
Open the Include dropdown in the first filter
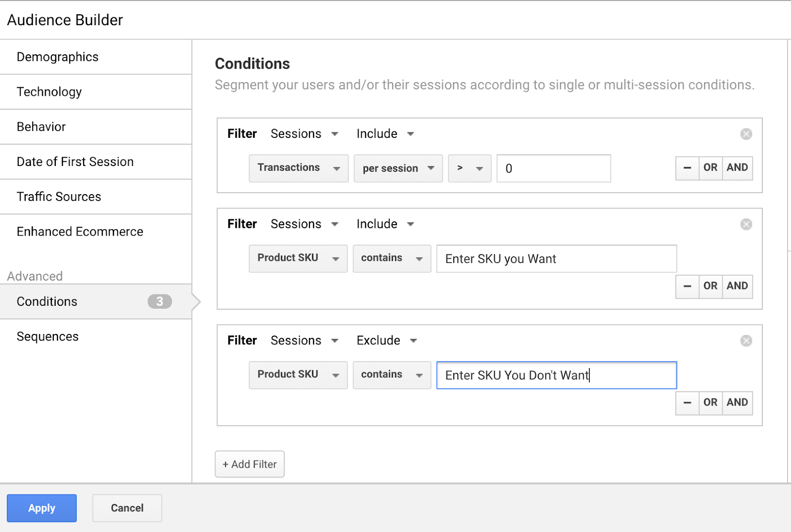point(386,134)
